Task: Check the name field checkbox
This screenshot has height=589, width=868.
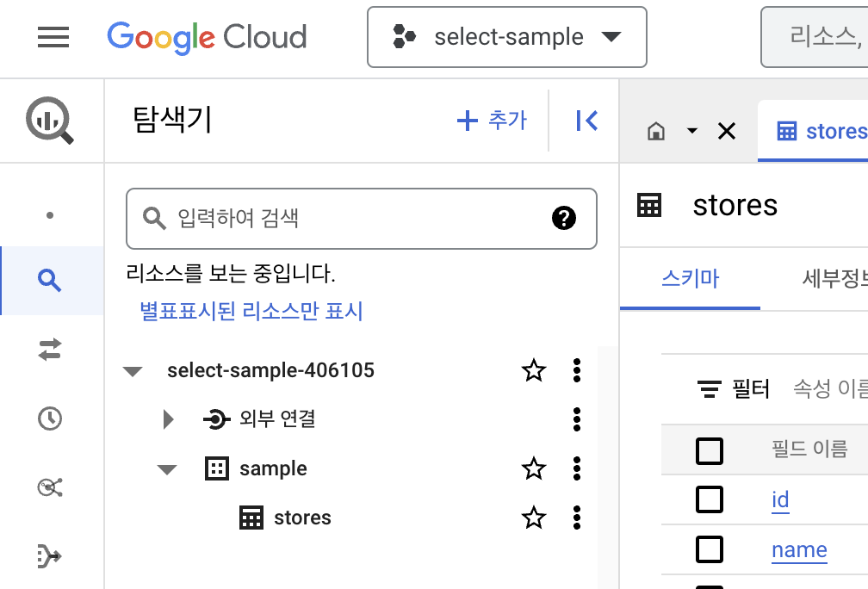Action: point(710,549)
